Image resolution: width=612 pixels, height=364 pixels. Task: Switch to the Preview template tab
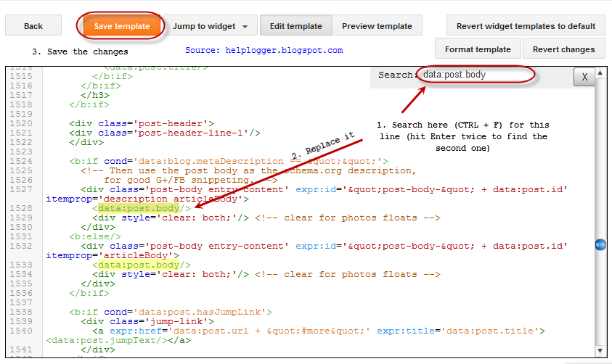pos(377,26)
